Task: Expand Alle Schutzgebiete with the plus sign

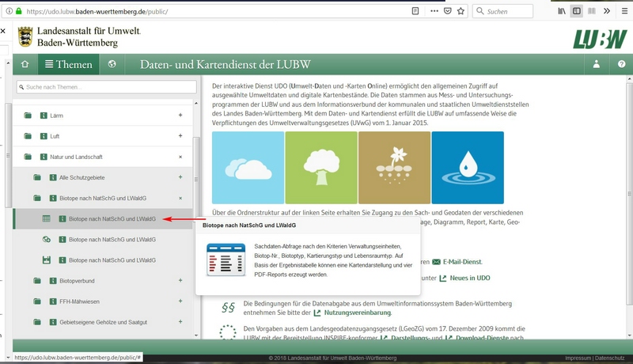Action: [x=180, y=177]
